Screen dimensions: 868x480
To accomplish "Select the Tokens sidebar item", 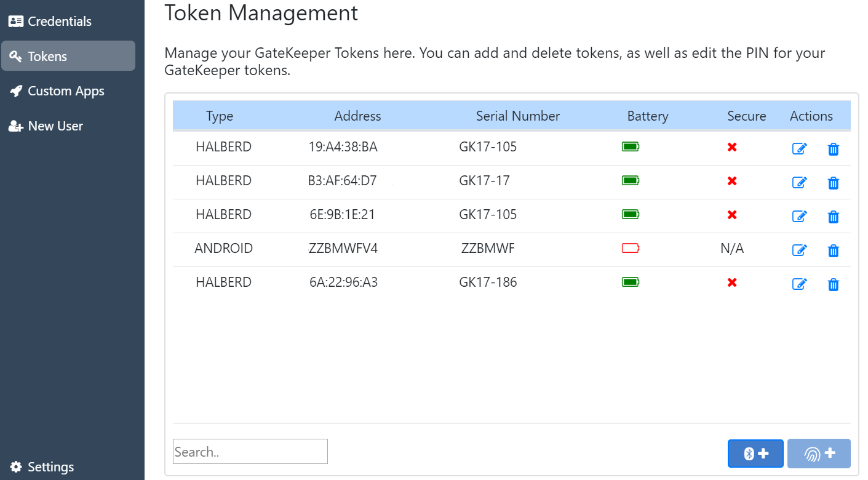I will pos(68,56).
